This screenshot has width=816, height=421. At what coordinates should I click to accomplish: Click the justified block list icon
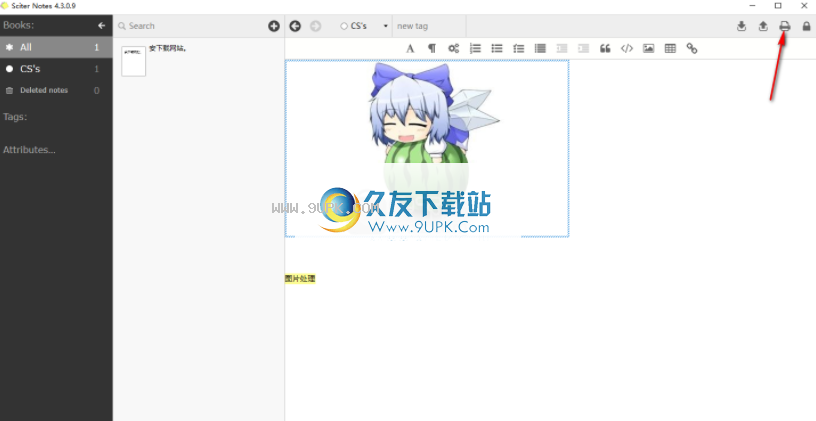pos(540,48)
